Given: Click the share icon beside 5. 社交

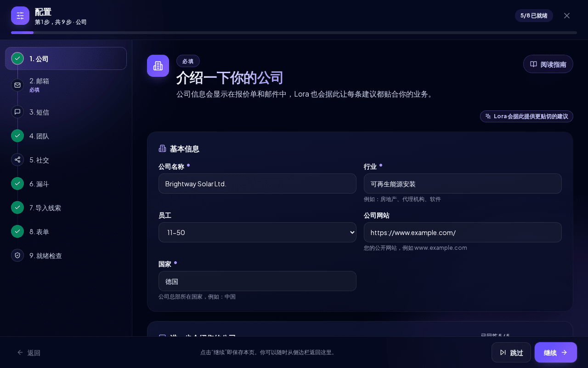Looking at the screenshot, I should point(17,160).
